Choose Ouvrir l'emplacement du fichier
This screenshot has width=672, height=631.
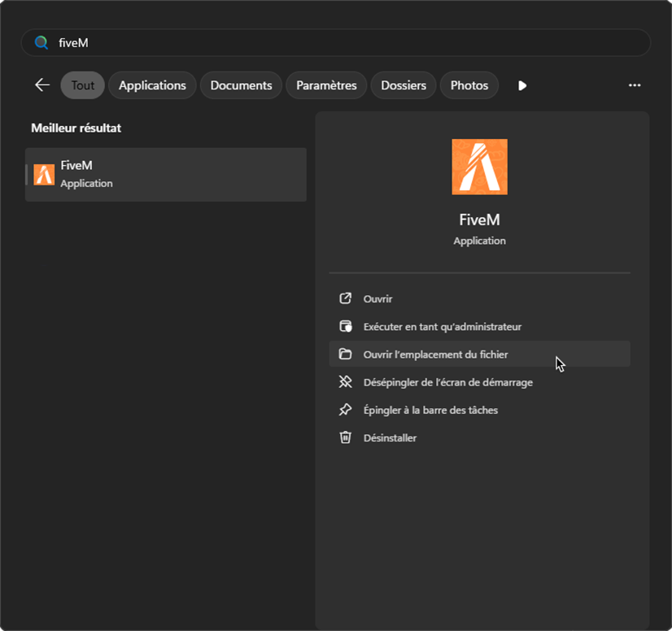click(x=435, y=355)
